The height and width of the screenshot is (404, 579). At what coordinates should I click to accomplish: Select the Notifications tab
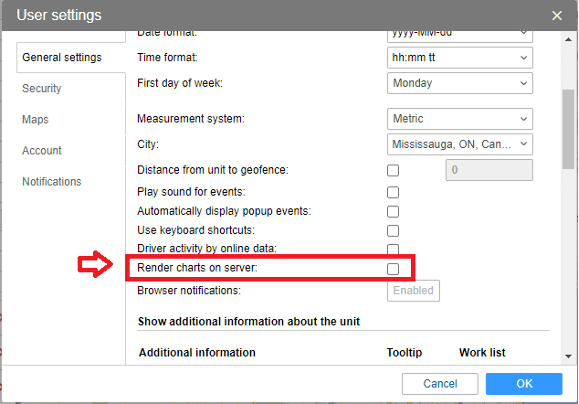tap(52, 181)
